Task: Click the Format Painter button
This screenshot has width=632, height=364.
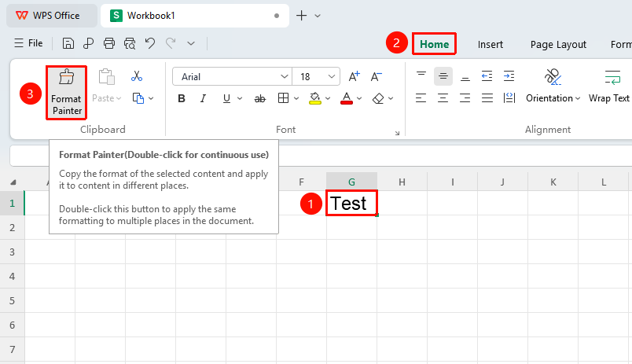Action: click(67, 93)
